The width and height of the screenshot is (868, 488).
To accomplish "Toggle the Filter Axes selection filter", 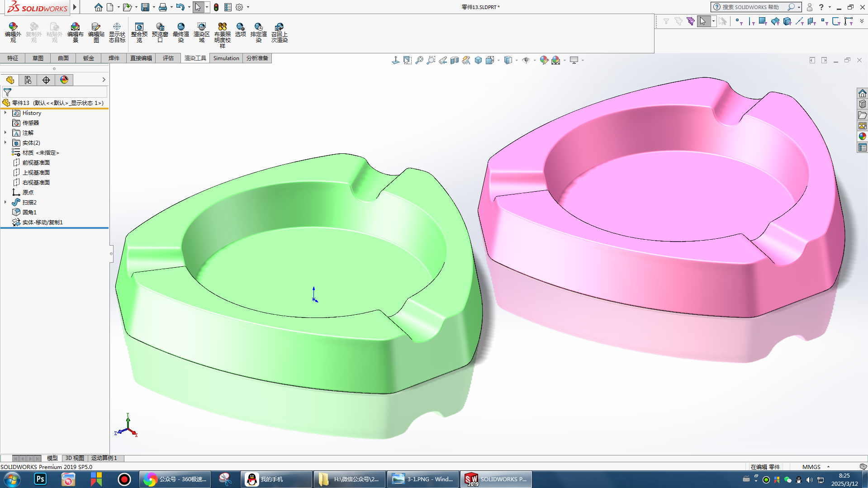I will 800,21.
